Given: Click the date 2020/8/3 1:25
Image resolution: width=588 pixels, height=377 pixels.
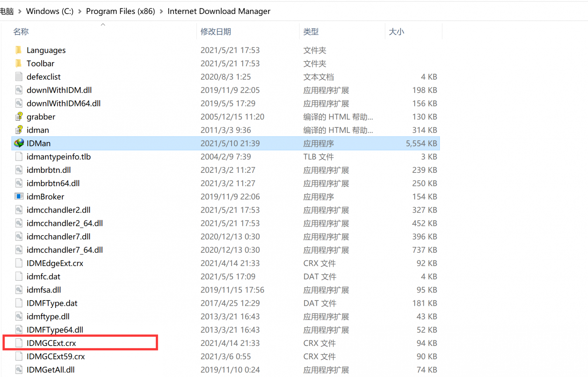Looking at the screenshot, I should pos(226,77).
